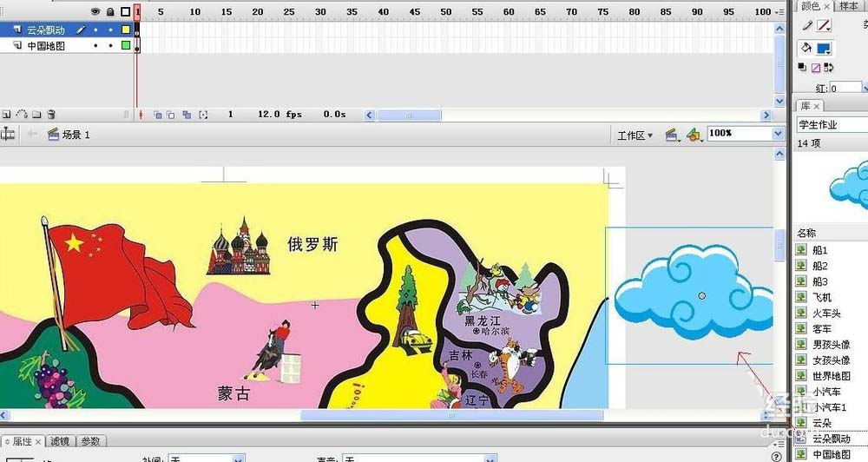The image size is (868, 462).
Task: Insert a new layer folder
Action: coord(36,115)
